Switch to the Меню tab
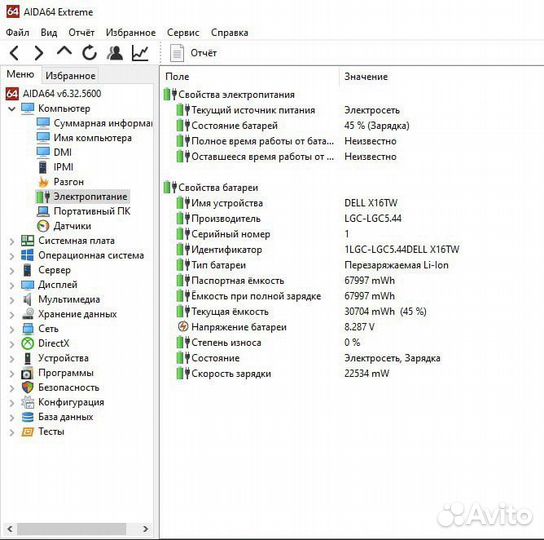 20,74
